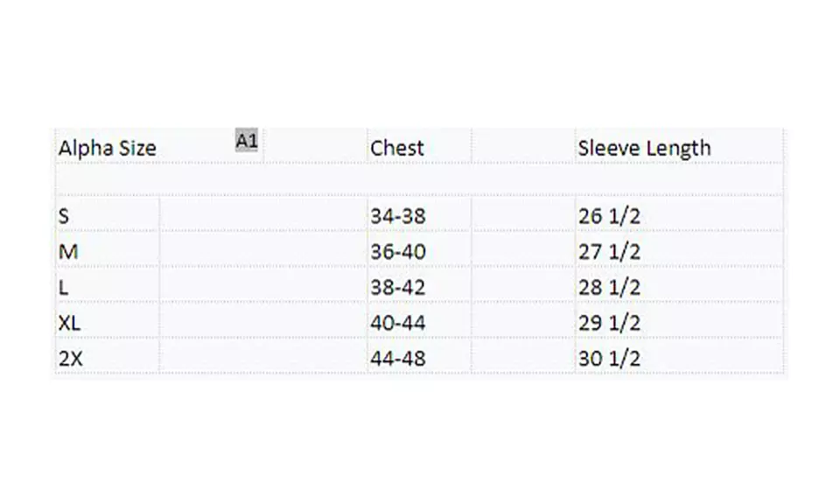Select the 36-40 chest value
The width and height of the screenshot is (840, 504).
tap(398, 252)
